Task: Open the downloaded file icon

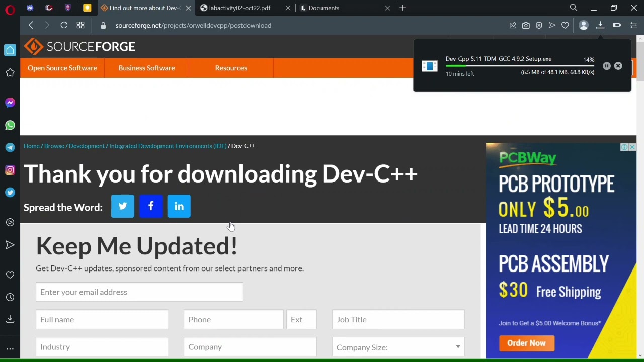Action: tap(430, 66)
